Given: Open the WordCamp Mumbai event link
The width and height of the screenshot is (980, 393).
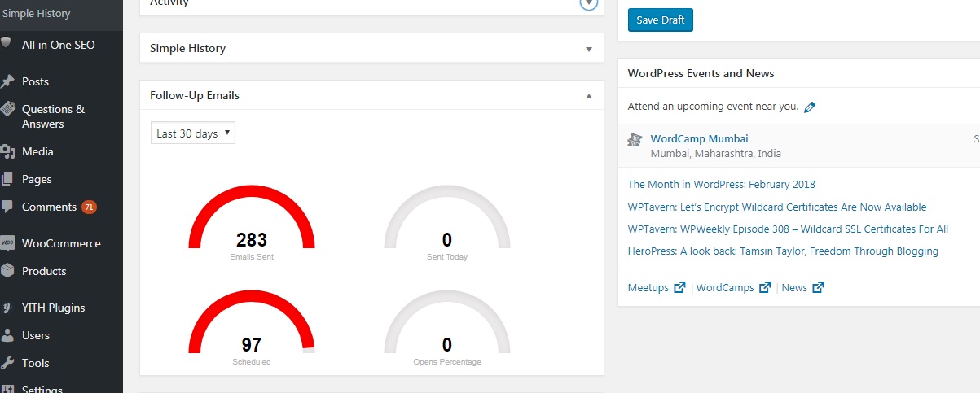Looking at the screenshot, I should pyautogui.click(x=699, y=138).
